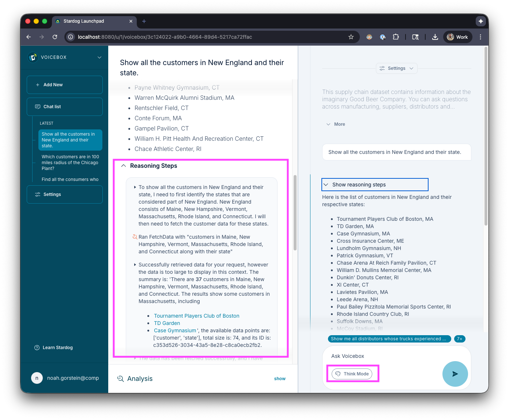This screenshot has height=420, width=509.
Task: Open browser extensions puzzle icon
Action: pos(396,37)
